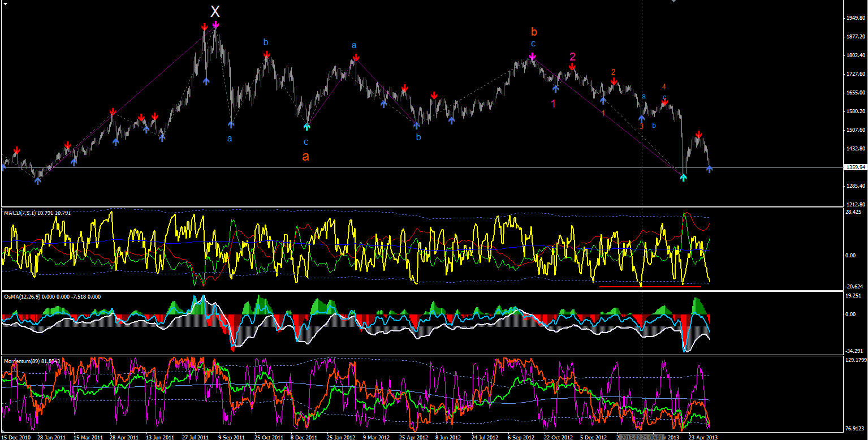The image size is (868, 440).
Task: Click the 129.1799 Momentum scale value
Action: coord(855,360)
